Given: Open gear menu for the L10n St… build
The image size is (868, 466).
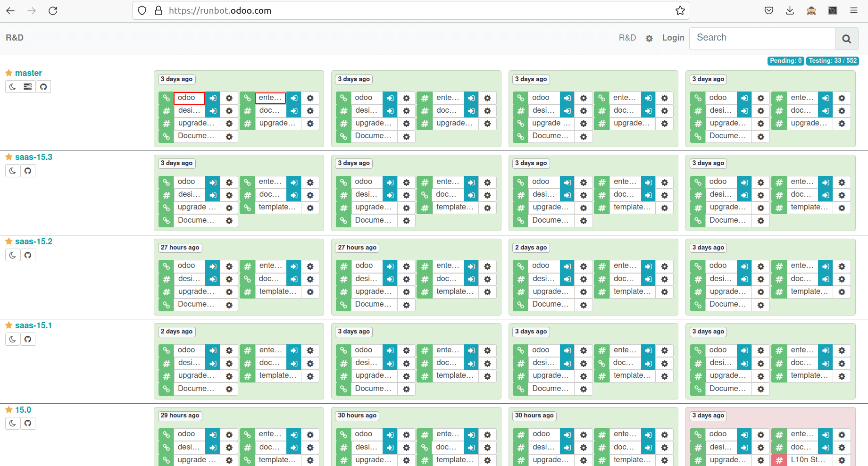Looking at the screenshot, I should tap(842, 460).
